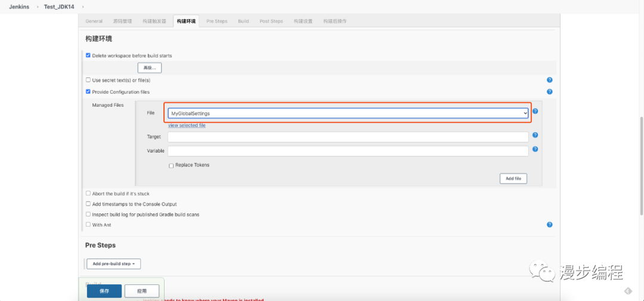The image size is (644, 301).
Task: Open the File MyGlobalSettings dropdown
Action: click(348, 113)
